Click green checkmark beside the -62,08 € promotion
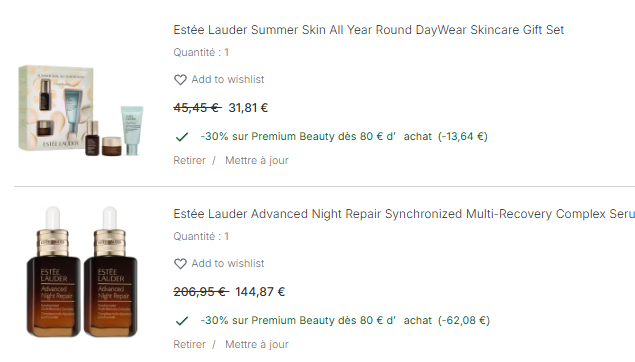 tap(182, 321)
